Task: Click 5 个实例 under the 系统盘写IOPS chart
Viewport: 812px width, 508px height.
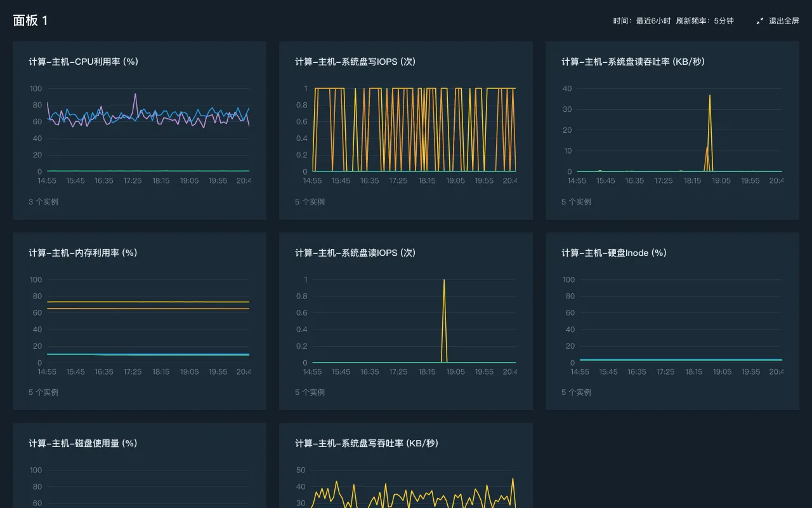Action: (310, 201)
